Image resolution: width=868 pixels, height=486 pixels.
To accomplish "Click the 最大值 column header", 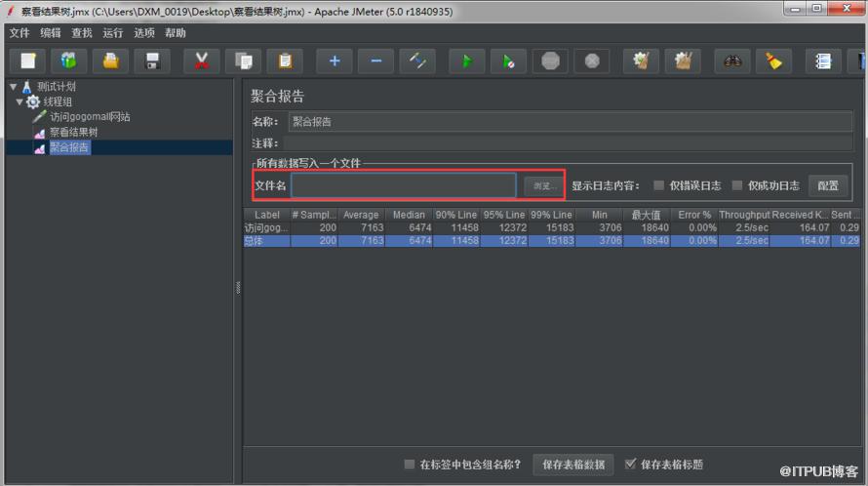I will [647, 215].
